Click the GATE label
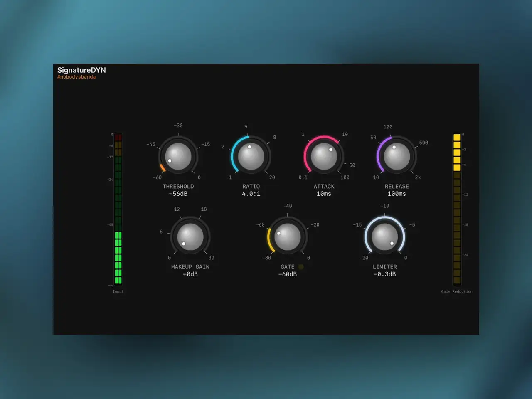Screen dimensions: 532x399 (x=287, y=267)
